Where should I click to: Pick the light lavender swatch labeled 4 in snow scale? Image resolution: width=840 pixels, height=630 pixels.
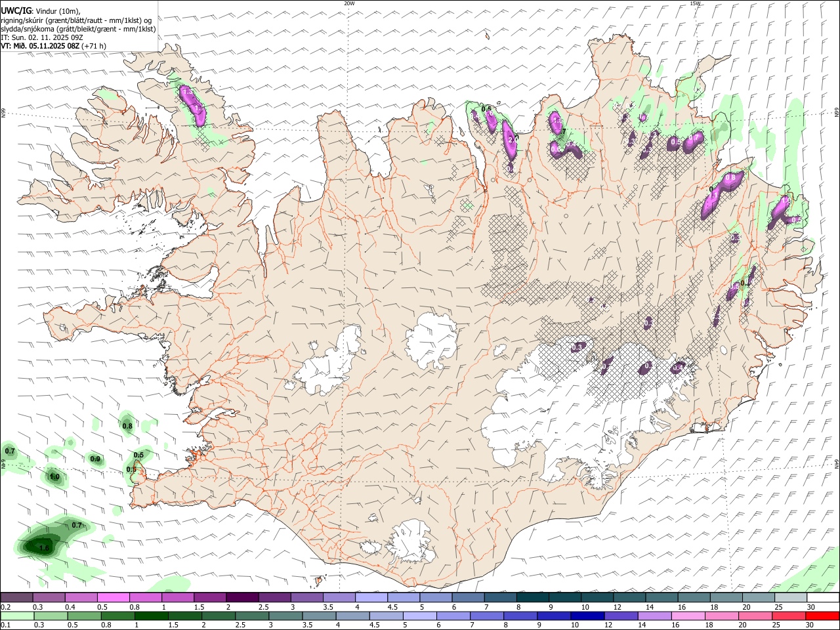[x=371, y=597]
